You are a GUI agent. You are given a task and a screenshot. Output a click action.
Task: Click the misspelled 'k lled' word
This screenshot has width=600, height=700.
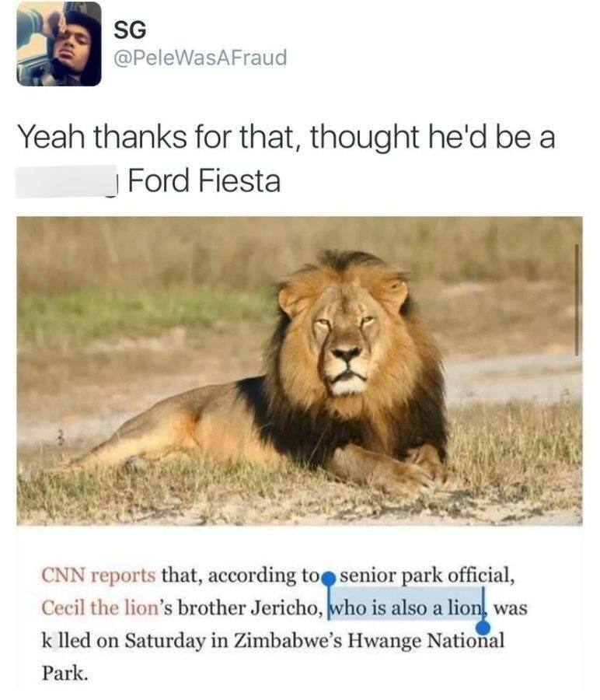point(62,642)
